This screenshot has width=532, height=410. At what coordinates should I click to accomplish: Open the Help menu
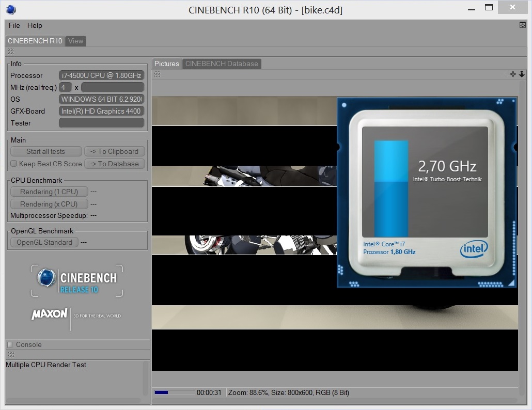35,25
